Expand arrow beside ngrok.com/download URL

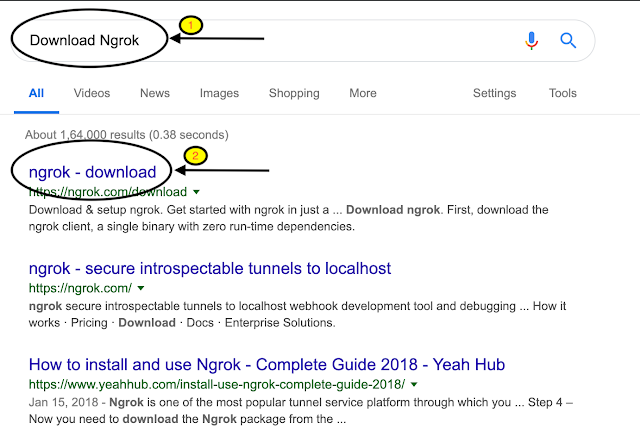(x=197, y=191)
